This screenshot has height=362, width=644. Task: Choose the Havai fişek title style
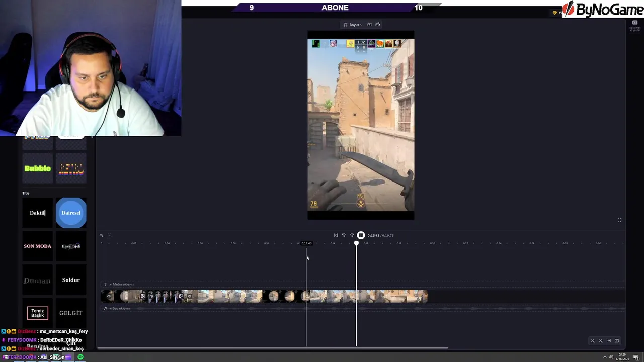pos(71,246)
